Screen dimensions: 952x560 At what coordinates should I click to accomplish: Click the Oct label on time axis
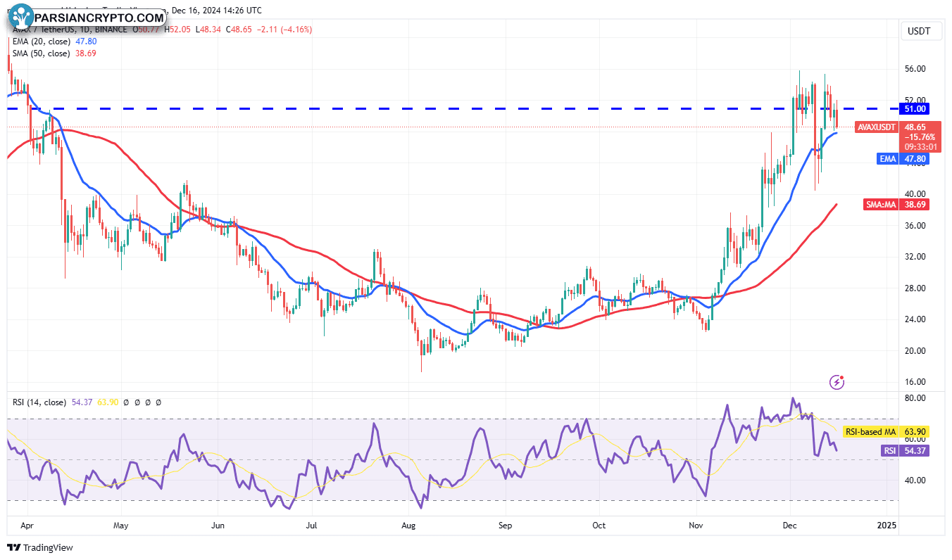[599, 525]
